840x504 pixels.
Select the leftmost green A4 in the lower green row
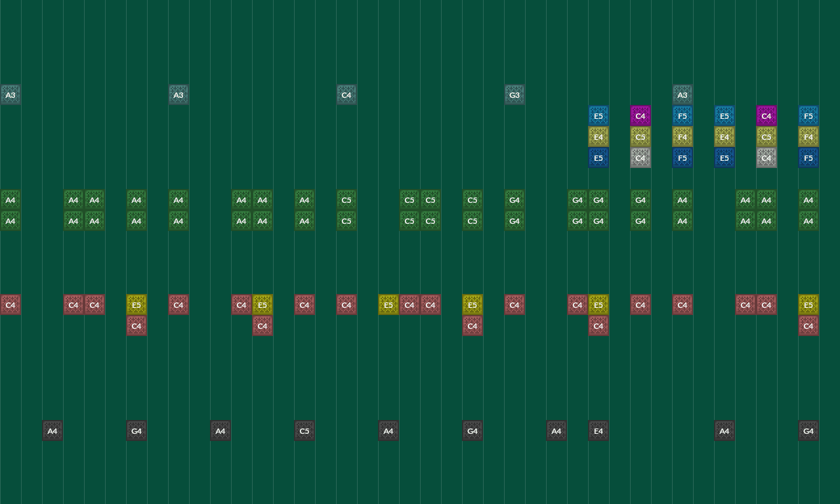[10, 220]
